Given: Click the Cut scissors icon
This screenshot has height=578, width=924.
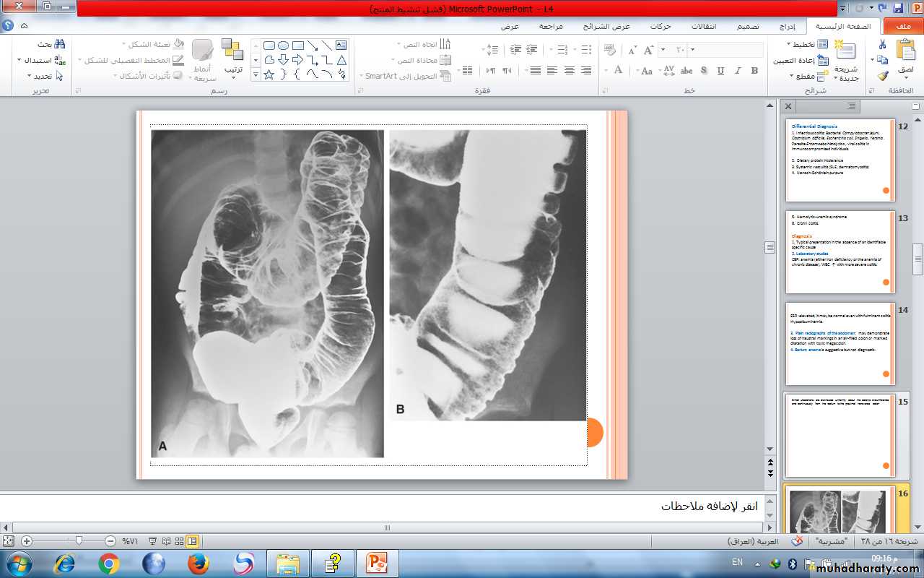Looking at the screenshot, I should [x=883, y=45].
